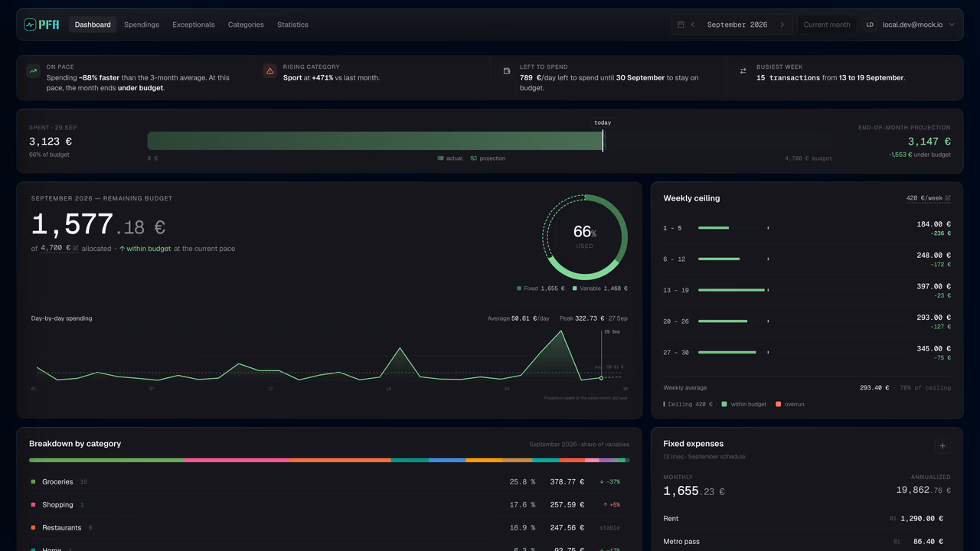Click the Rent fixed expense row

click(807, 519)
